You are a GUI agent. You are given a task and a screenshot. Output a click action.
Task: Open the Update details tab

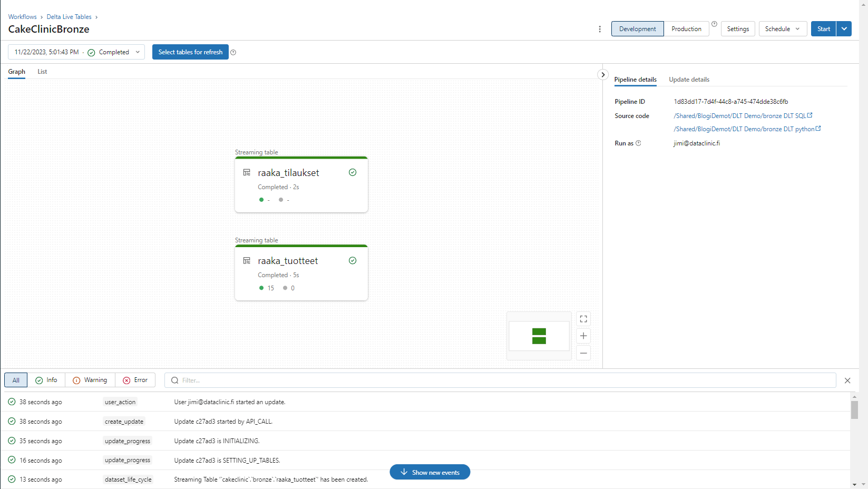coord(689,79)
